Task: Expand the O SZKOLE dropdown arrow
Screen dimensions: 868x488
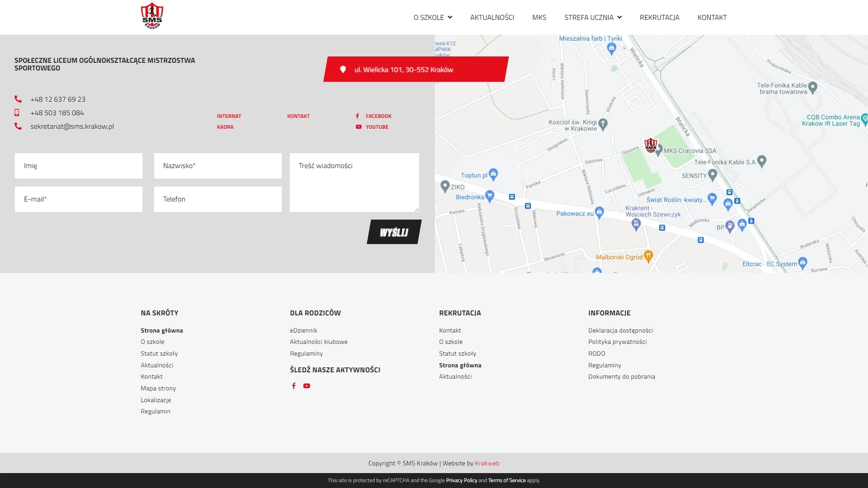Action: pos(450,17)
